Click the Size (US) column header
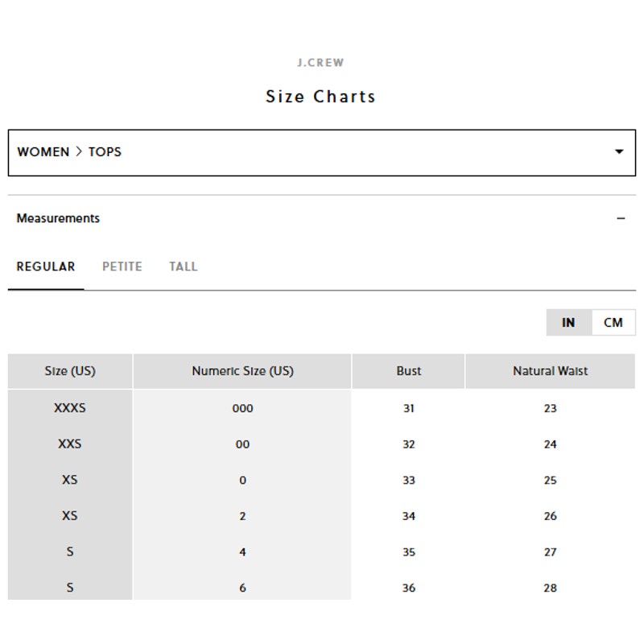 point(70,371)
